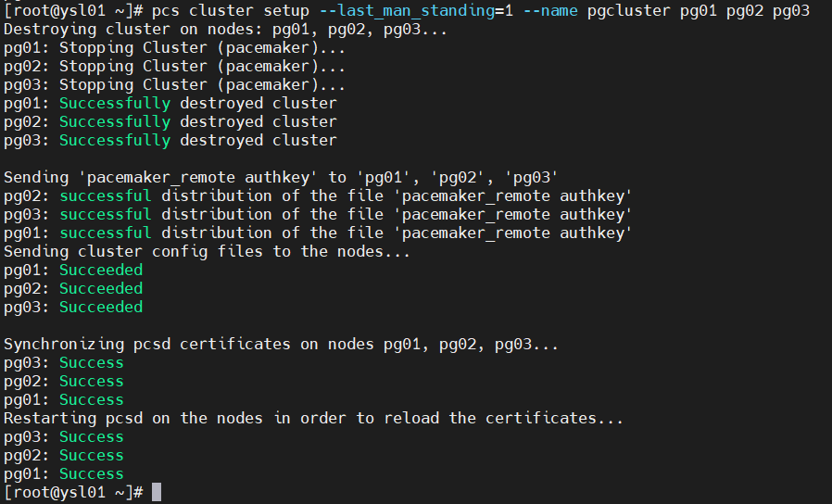This screenshot has height=504, width=832.
Task: Click "Sending 'pacemaker_remote authkey'" line
Action: (282, 178)
